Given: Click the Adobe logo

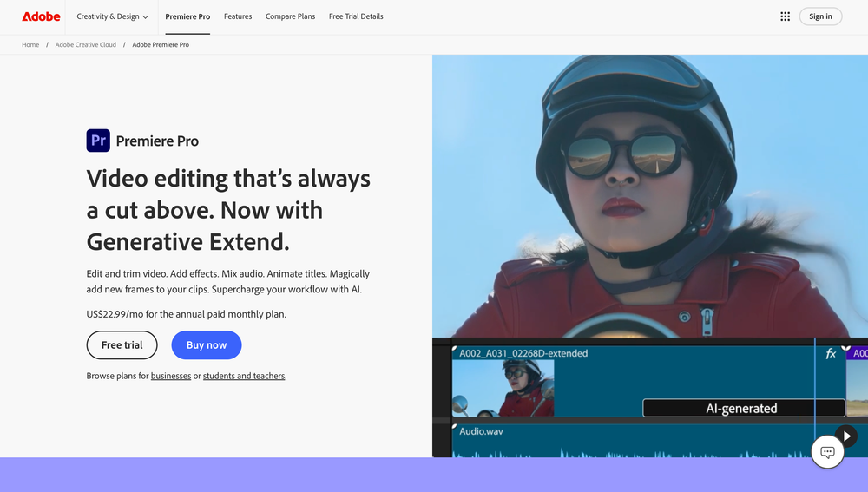Looking at the screenshot, I should point(41,16).
